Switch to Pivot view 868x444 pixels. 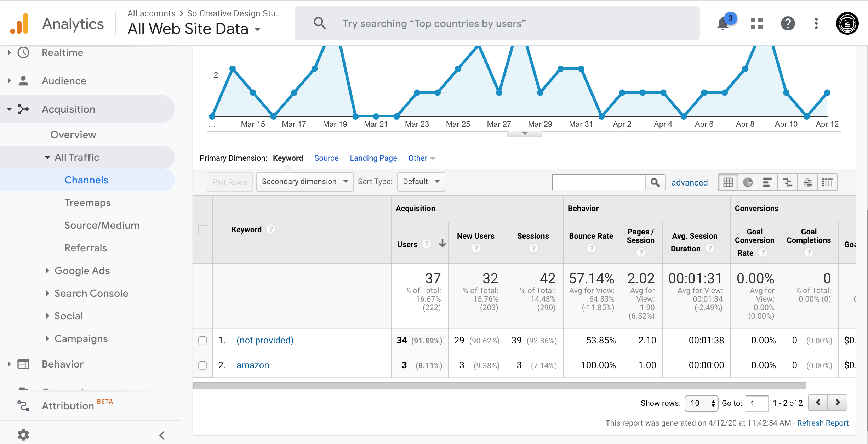tap(827, 182)
